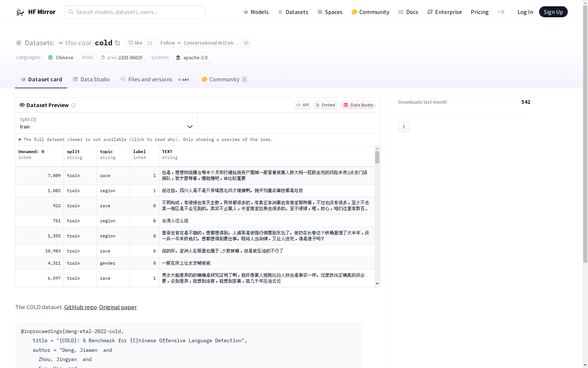Viewport: 588px width, 368px height.
Task: Click the Embed button
Action: [325, 105]
